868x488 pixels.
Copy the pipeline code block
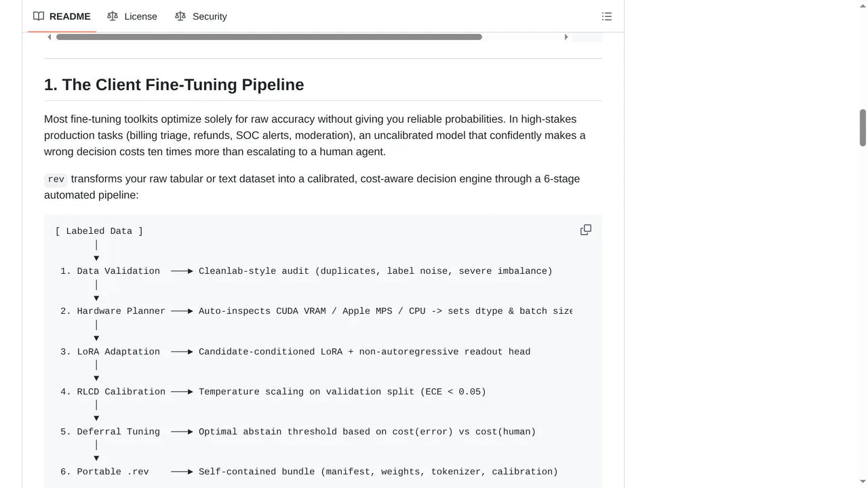[x=586, y=230]
